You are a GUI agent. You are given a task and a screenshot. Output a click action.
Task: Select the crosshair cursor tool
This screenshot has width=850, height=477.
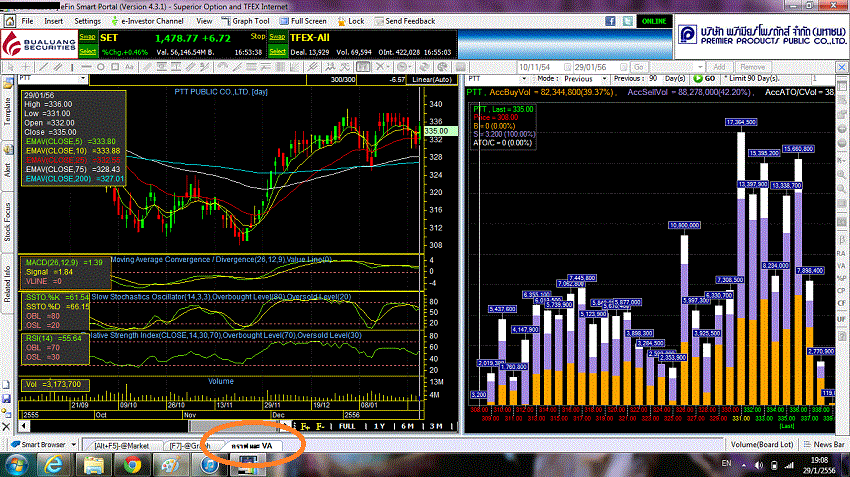(x=26, y=67)
